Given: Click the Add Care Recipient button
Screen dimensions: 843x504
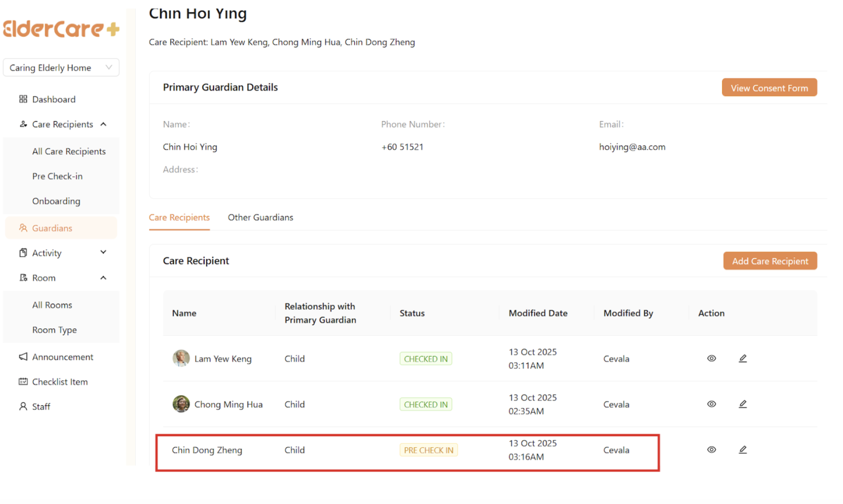Looking at the screenshot, I should click(770, 261).
